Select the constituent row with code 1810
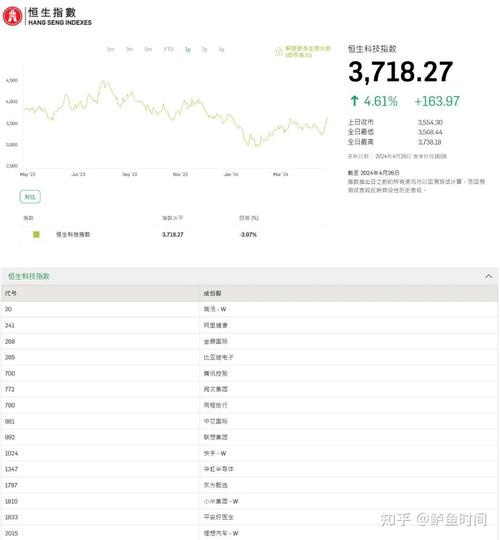Screen dimensions: 500x540 point(250,501)
